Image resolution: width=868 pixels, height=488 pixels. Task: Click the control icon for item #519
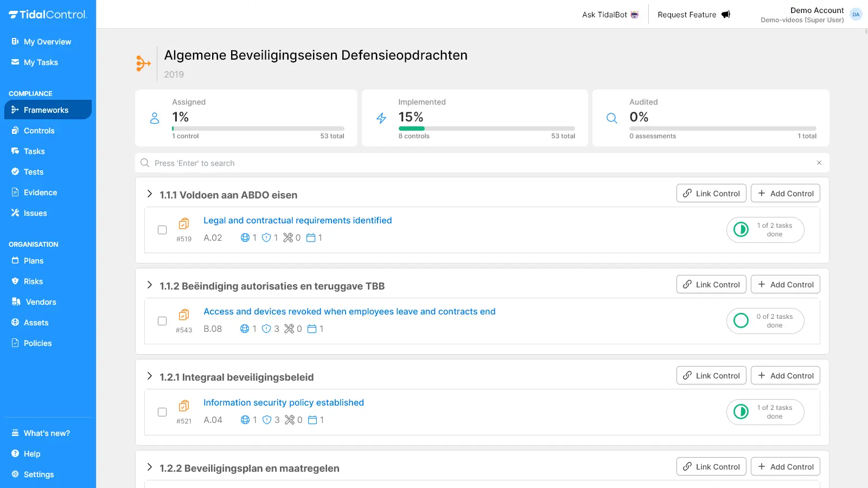tap(184, 223)
